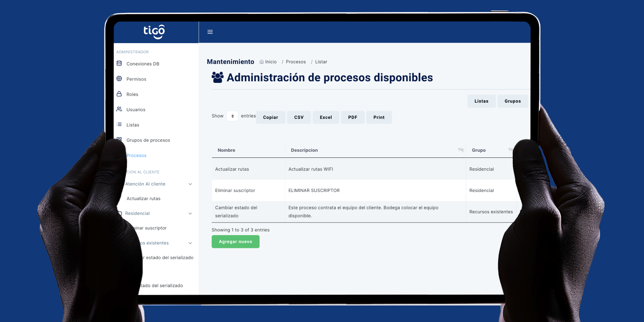Click the home icon beside Inicio

(x=262, y=62)
